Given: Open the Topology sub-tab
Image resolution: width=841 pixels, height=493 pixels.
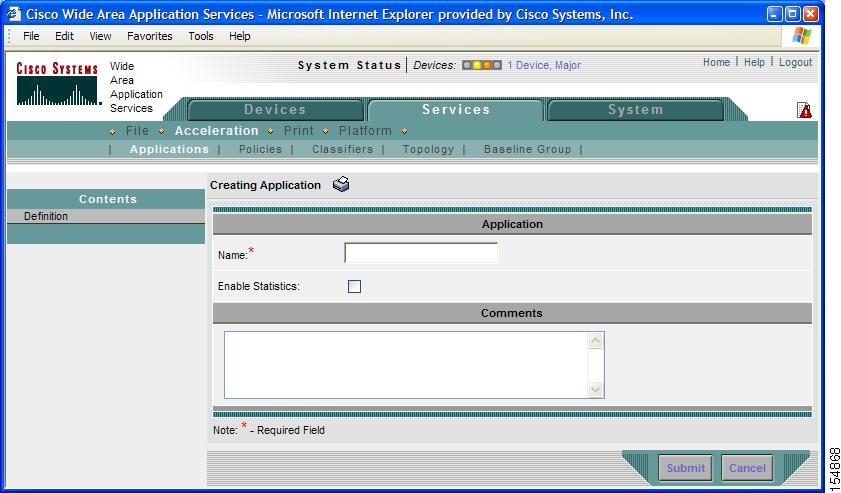Looking at the screenshot, I should coord(428,149).
